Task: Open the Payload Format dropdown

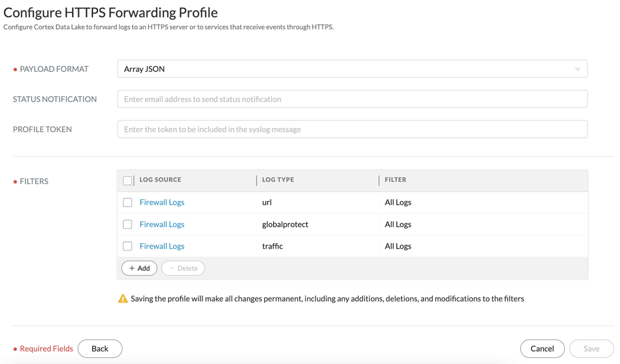Action: click(x=352, y=69)
